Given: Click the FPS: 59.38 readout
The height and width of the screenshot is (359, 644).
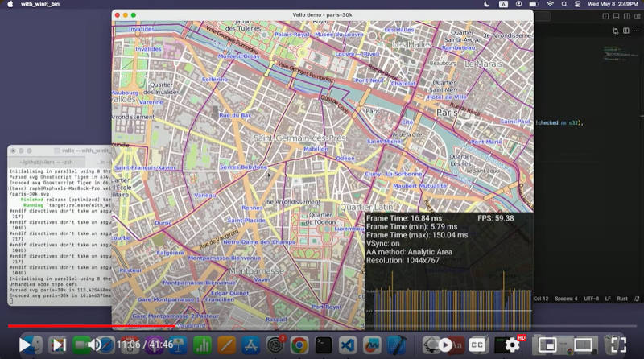Looking at the screenshot, I should point(495,218).
